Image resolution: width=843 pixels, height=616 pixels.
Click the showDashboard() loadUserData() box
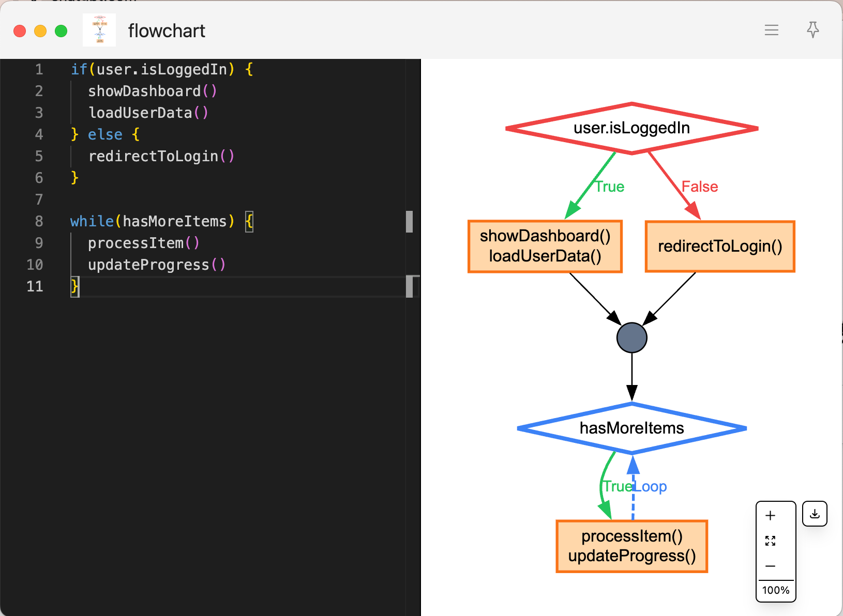[545, 247]
